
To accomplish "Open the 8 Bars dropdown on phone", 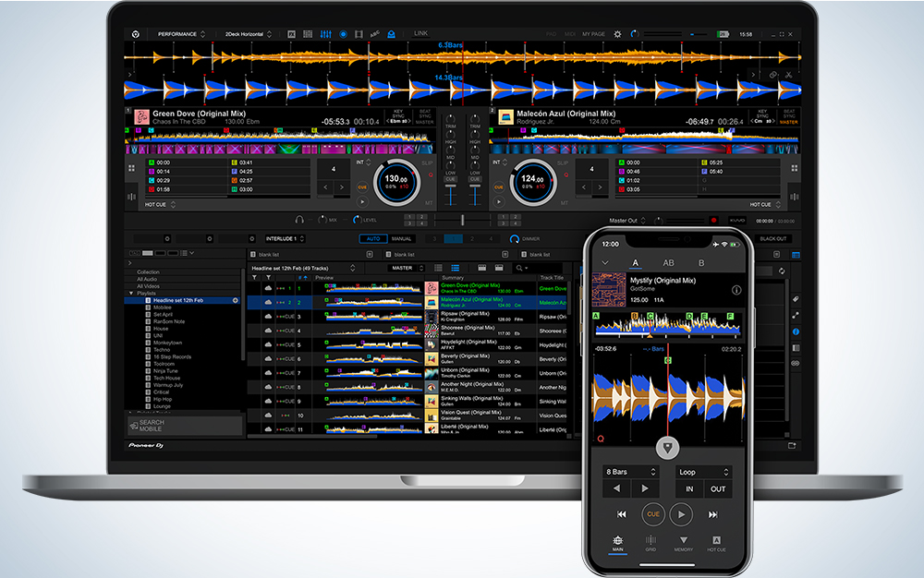I will pyautogui.click(x=630, y=472).
